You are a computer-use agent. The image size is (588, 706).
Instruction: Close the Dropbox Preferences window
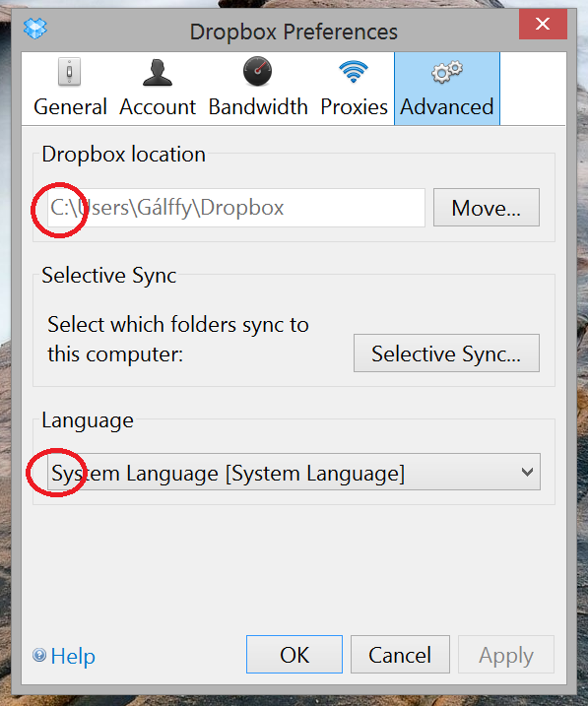[543, 24]
